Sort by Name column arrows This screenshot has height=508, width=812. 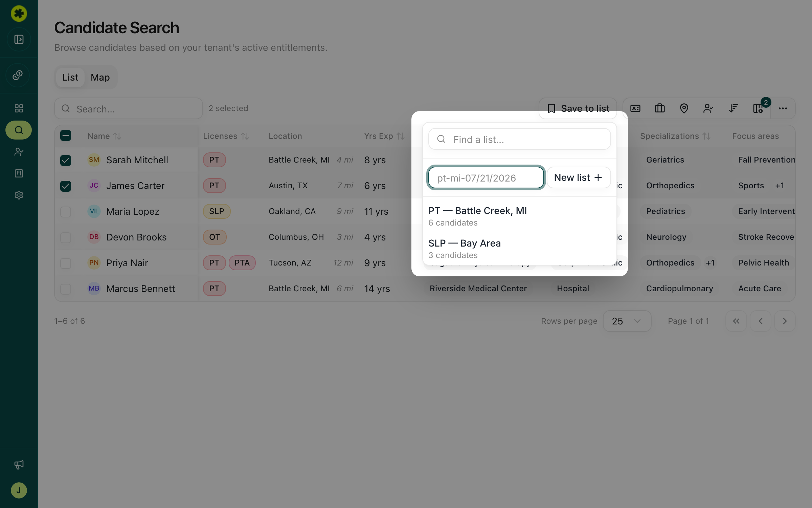pos(117,136)
